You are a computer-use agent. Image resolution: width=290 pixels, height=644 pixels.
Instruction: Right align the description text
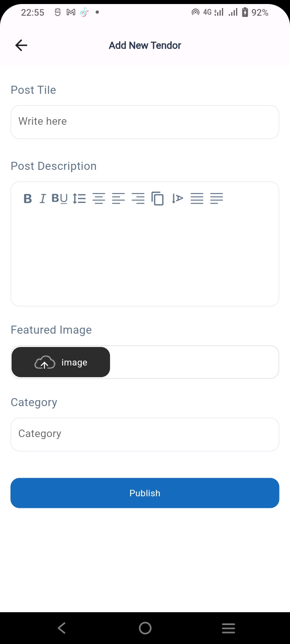point(138,198)
